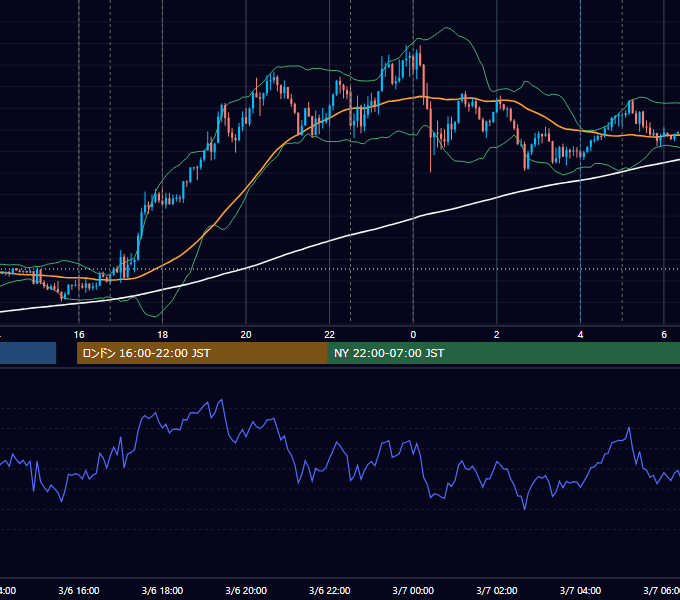Click the 3/7 00:00 date label

click(413, 591)
